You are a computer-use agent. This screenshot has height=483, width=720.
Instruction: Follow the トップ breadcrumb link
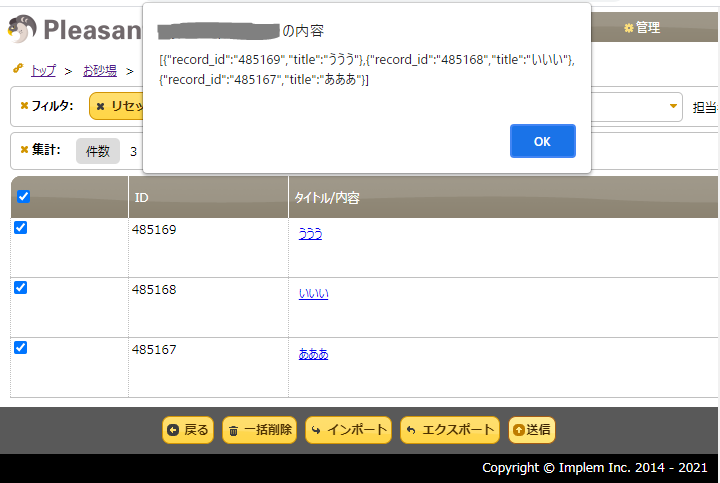tap(44, 71)
